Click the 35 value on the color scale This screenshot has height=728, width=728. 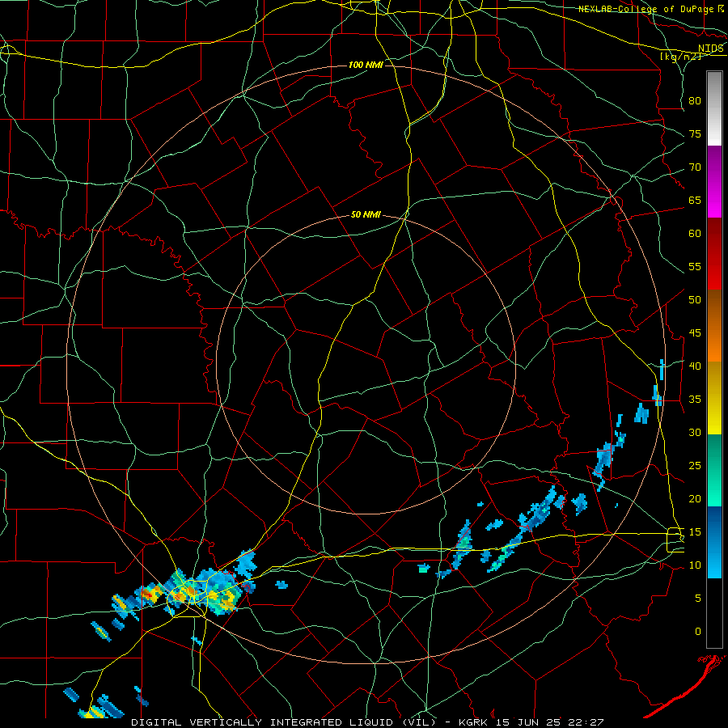click(695, 400)
